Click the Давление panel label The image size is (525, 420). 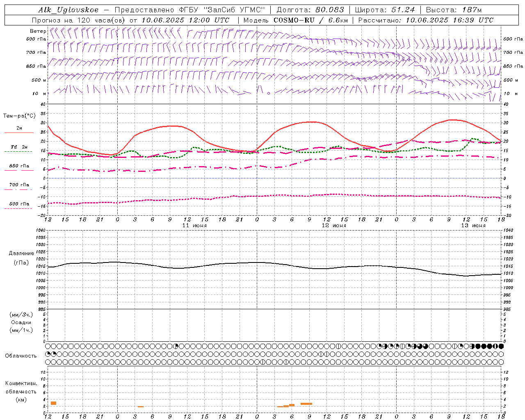click(21, 253)
